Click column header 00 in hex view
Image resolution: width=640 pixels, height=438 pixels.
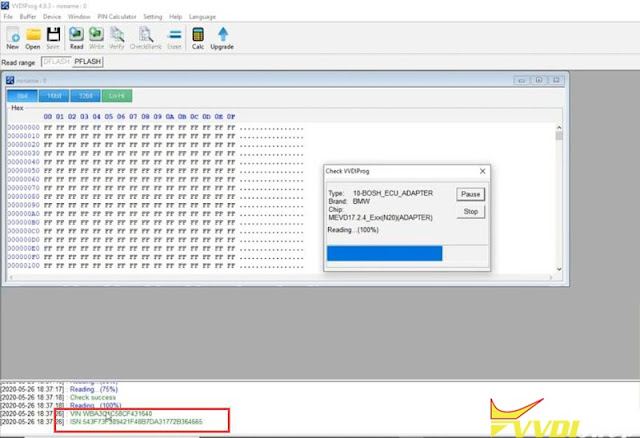coord(48,117)
